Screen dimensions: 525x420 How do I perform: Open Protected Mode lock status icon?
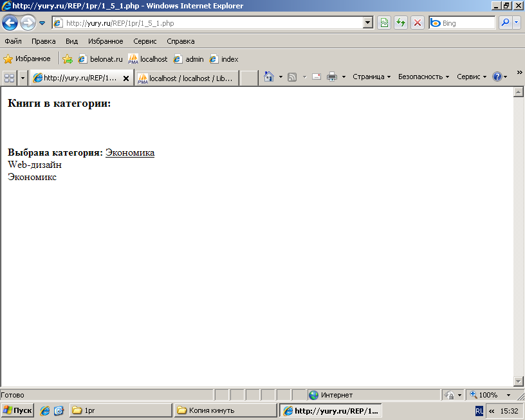[x=450, y=395]
